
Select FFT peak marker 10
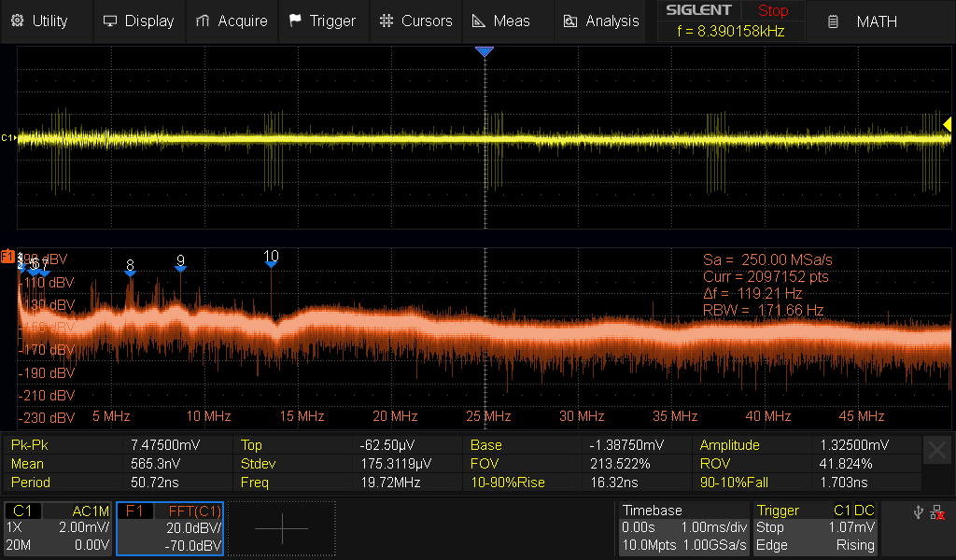tap(271, 264)
